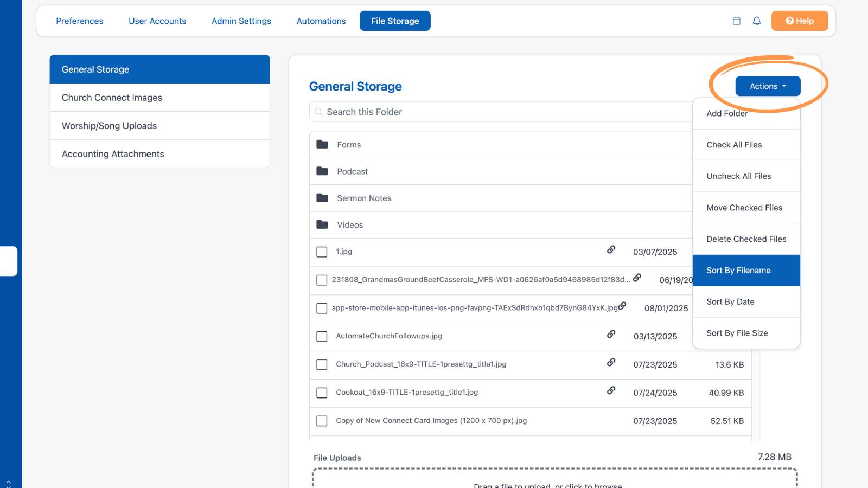Switch to the Preferences tab
This screenshot has height=488, width=868.
[x=80, y=21]
